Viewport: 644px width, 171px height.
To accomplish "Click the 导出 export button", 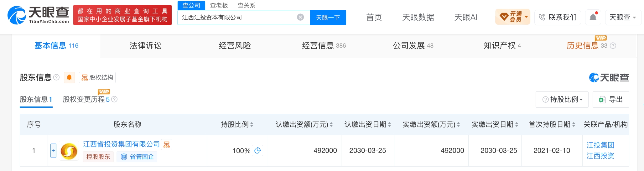I will tap(611, 100).
